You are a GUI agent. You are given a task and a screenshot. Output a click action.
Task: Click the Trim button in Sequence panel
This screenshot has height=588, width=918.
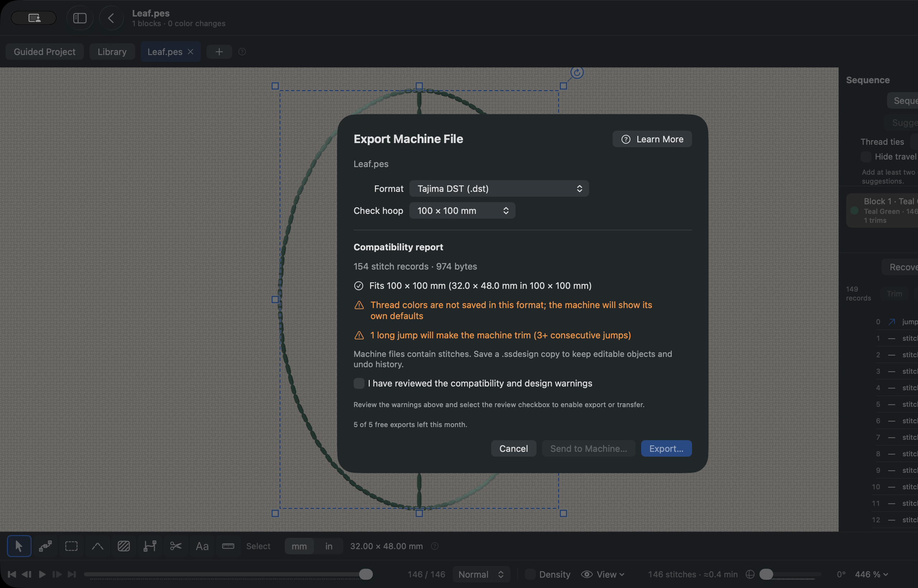click(x=894, y=294)
